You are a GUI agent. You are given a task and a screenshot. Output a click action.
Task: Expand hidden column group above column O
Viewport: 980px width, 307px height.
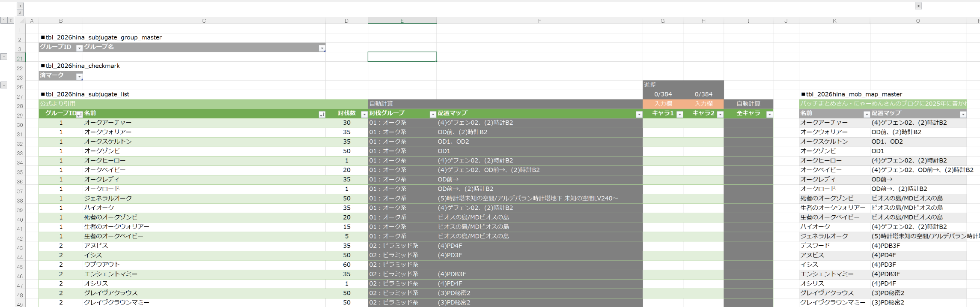tap(918, 6)
